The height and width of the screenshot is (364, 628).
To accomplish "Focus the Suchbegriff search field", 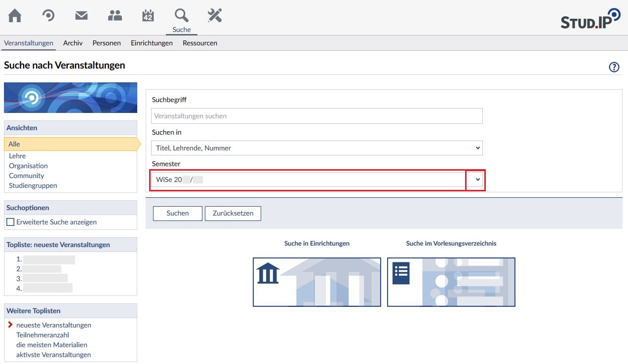I will pos(316,116).
